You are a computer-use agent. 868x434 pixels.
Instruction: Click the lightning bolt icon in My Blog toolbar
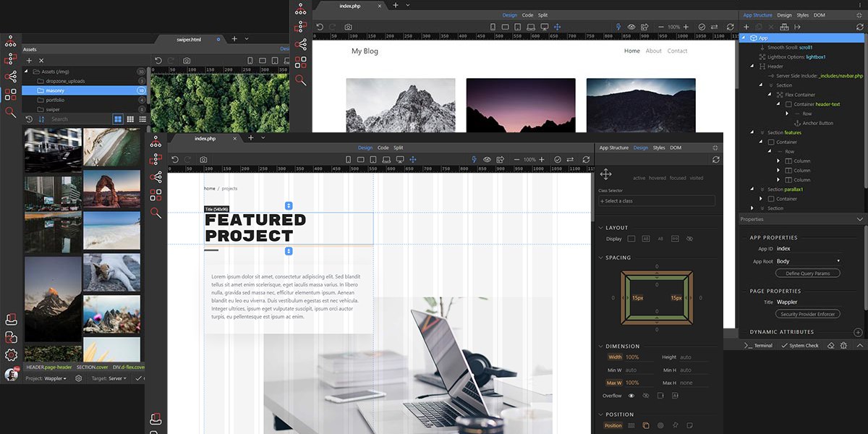pyautogui.click(x=618, y=27)
